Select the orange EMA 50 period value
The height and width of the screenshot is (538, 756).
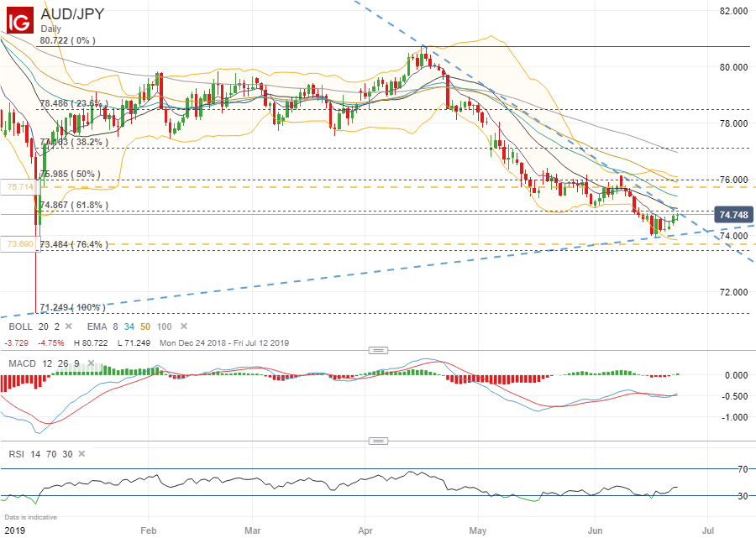144,326
